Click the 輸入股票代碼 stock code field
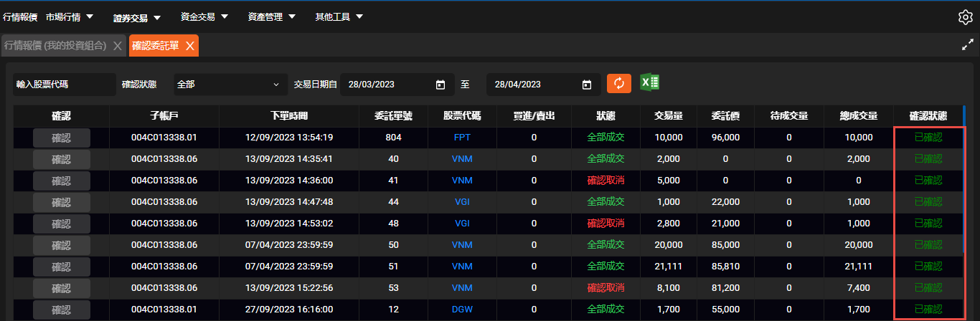This screenshot has width=980, height=321. click(65, 85)
